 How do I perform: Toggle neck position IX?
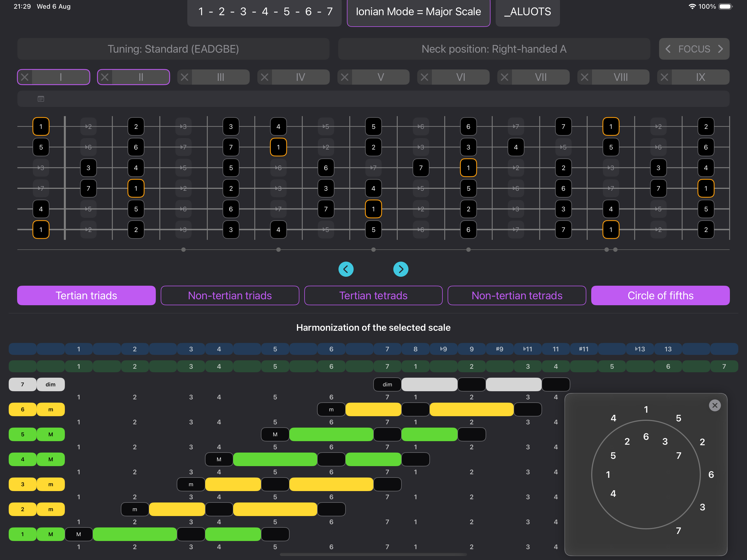(x=700, y=77)
